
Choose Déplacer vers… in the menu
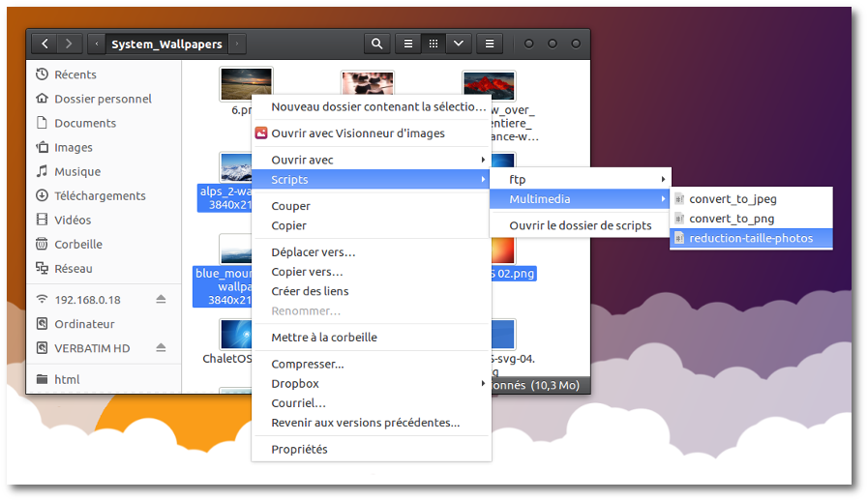(x=372, y=252)
